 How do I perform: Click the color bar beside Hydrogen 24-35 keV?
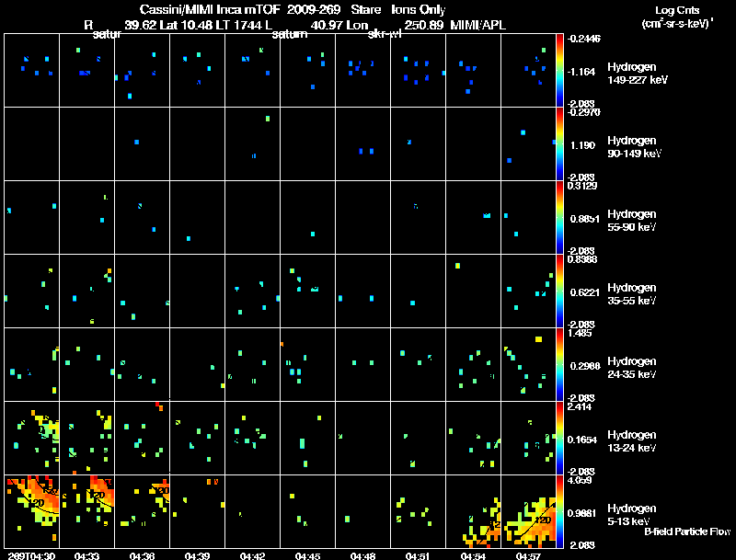559,365
